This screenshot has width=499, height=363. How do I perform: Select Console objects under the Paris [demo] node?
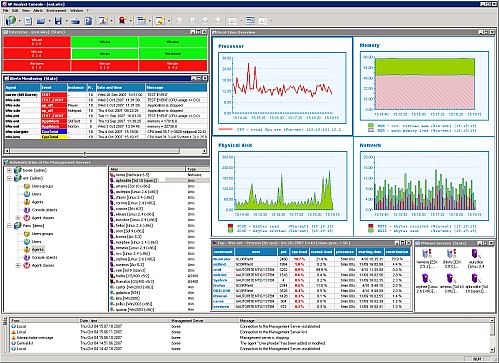coord(44,257)
